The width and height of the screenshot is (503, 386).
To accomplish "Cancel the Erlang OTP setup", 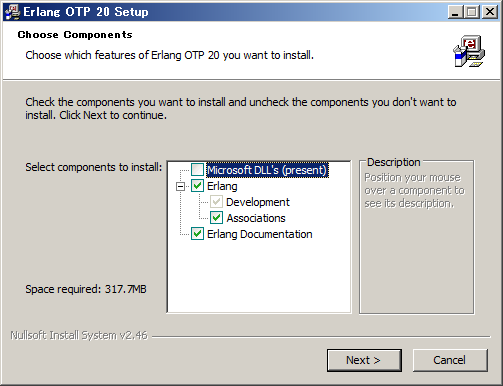I will coord(450,360).
